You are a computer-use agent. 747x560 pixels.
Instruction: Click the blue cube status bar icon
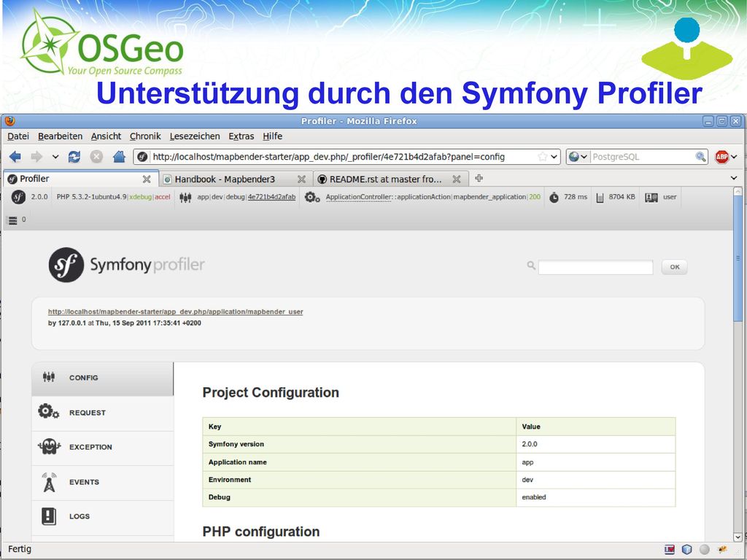coord(687,550)
